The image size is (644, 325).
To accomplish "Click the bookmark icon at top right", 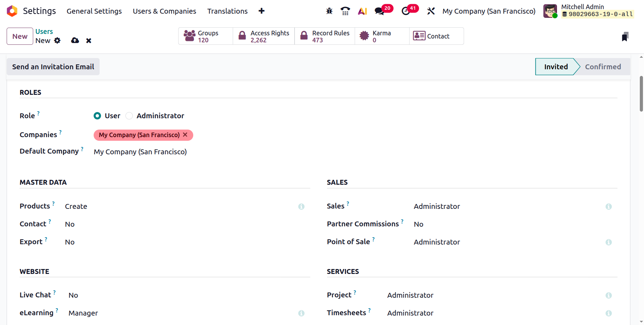I will coord(625,37).
